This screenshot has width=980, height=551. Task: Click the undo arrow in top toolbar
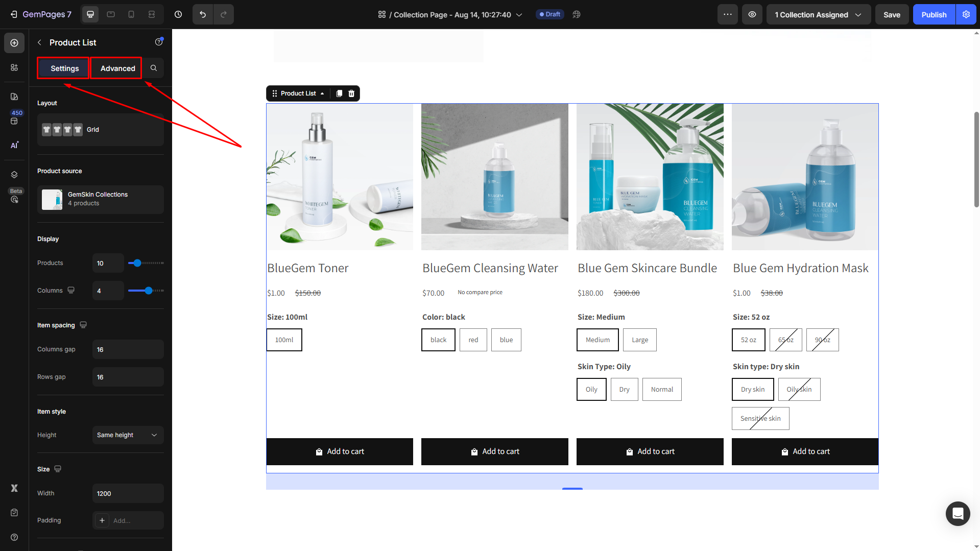pos(203,14)
